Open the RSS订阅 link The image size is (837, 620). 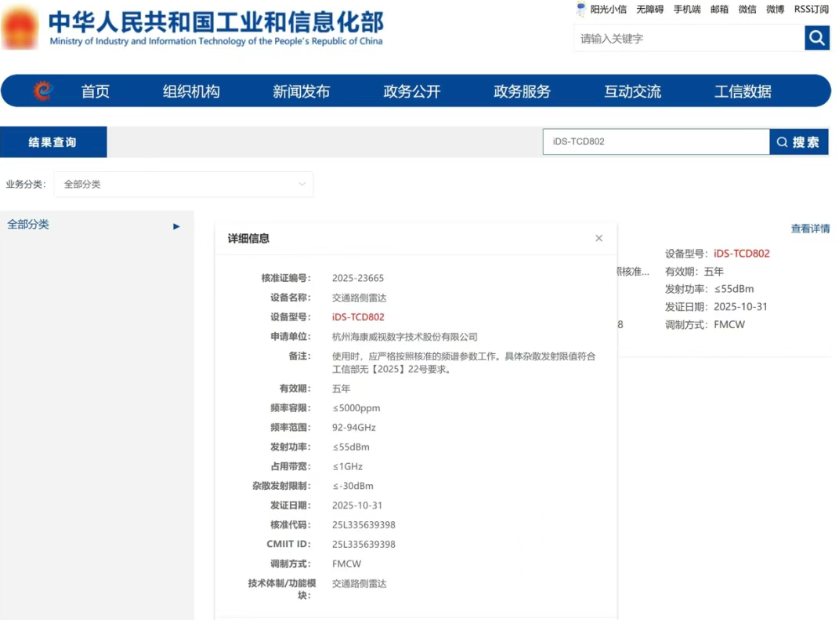coord(812,9)
